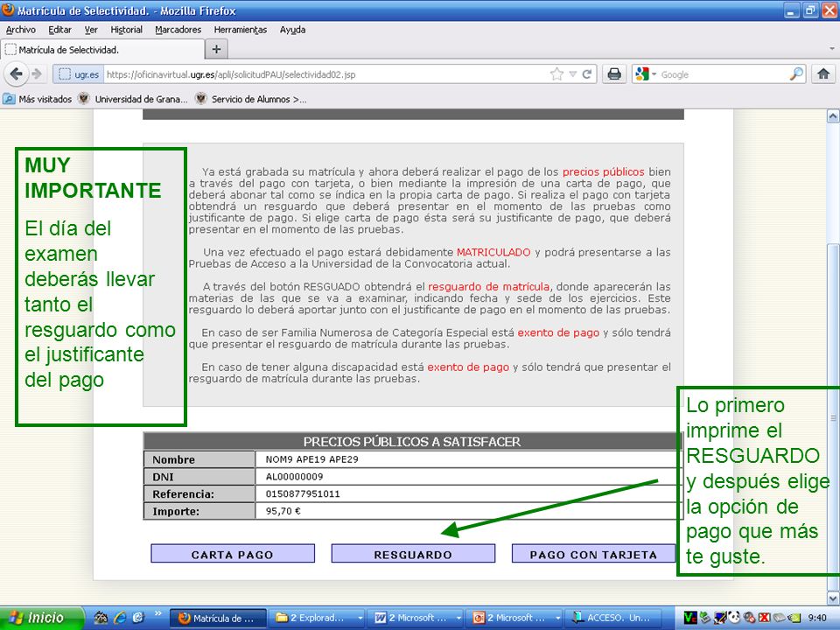This screenshot has width=840, height=630.
Task: Expand the tab list dropdown arrow
Action: coord(832,49)
